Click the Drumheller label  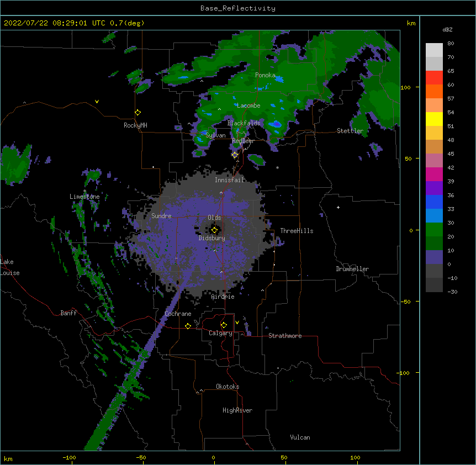click(x=352, y=269)
